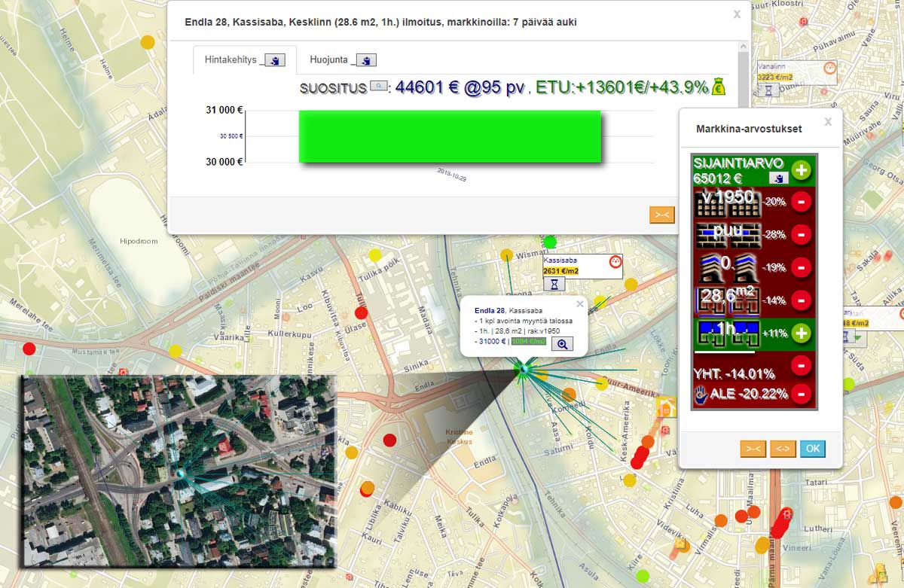
Task: Close the Markkina-arvostukset panel
Action: pos(828,121)
